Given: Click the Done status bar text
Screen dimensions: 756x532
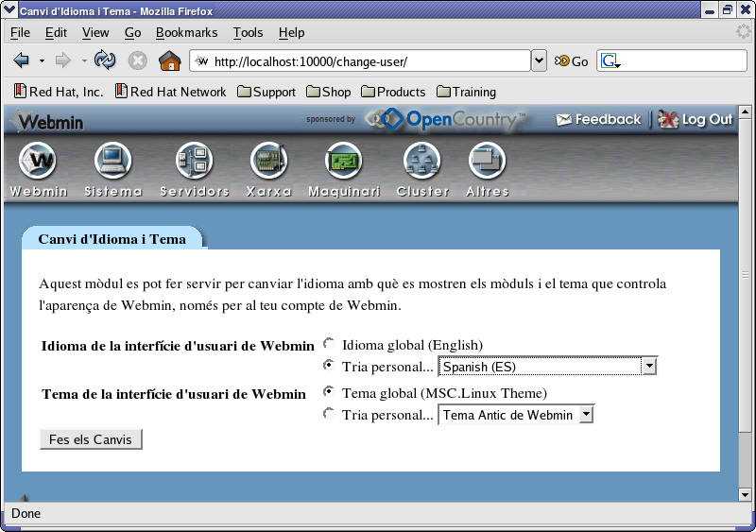Looking at the screenshot, I should point(26,513).
